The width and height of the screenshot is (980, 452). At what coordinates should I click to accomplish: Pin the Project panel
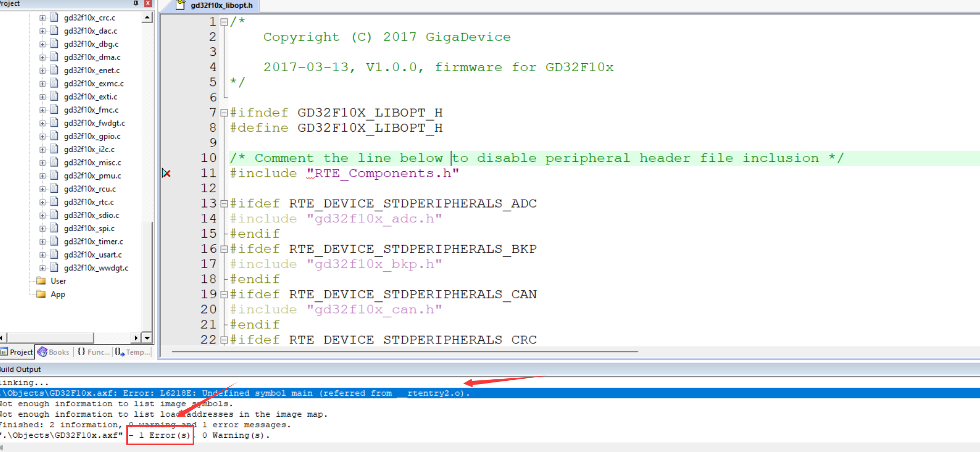point(136,3)
